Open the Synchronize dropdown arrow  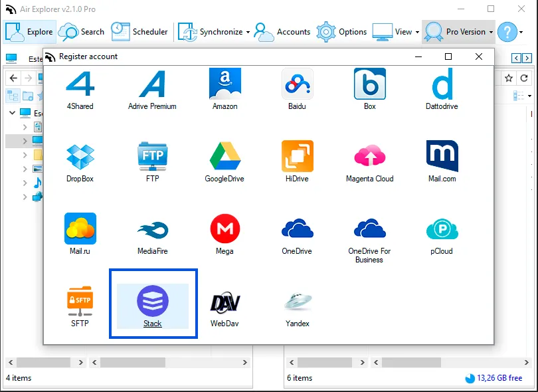[x=248, y=32]
